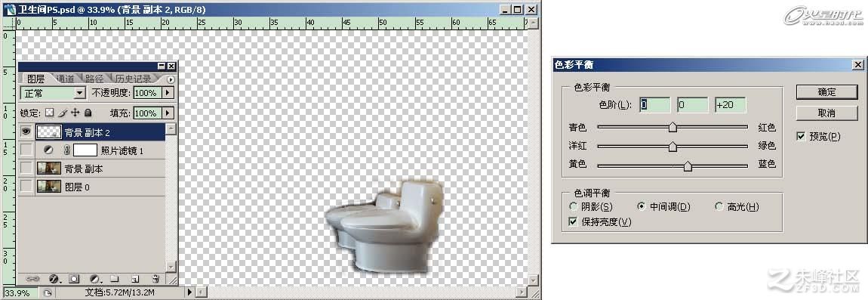Expand the 填充 fill arrow
The image size is (868, 300).
[x=168, y=113]
